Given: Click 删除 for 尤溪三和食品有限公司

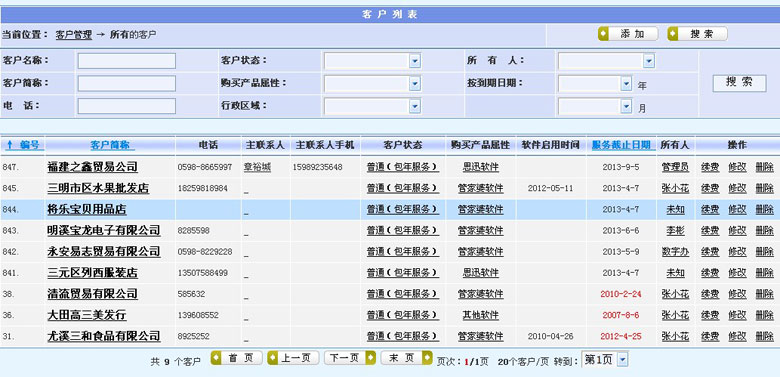Looking at the screenshot, I should pos(765,336).
